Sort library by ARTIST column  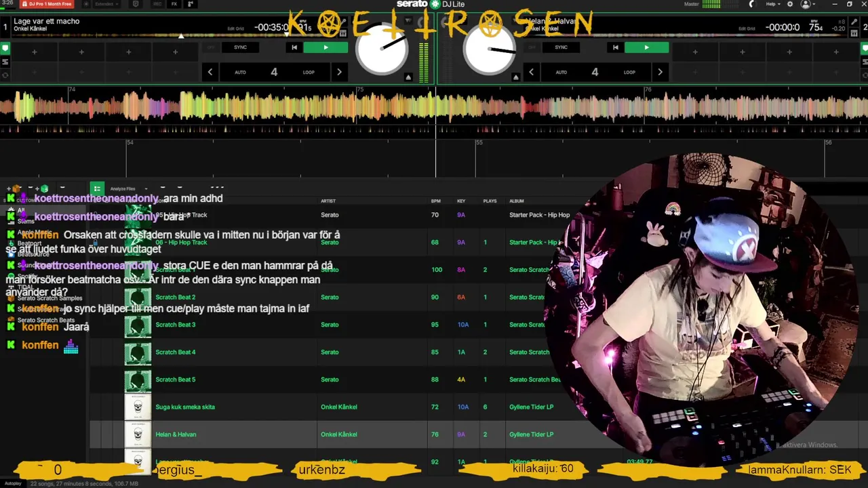click(328, 201)
